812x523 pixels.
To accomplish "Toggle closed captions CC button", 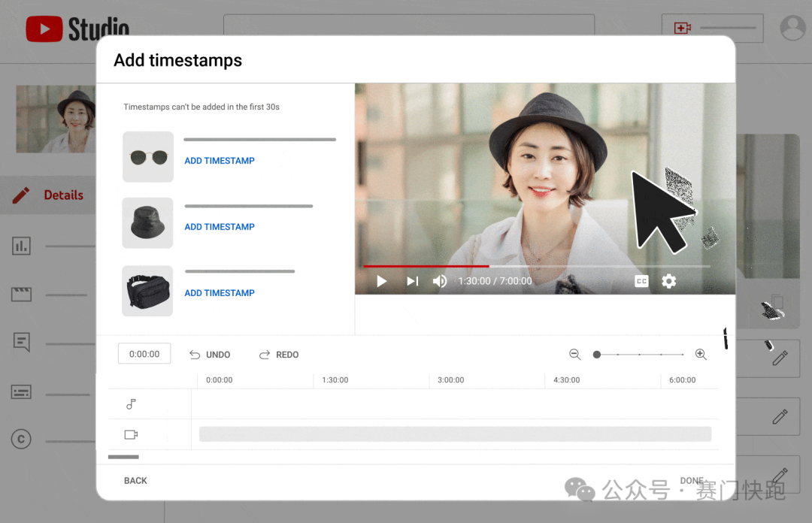I will coord(641,281).
